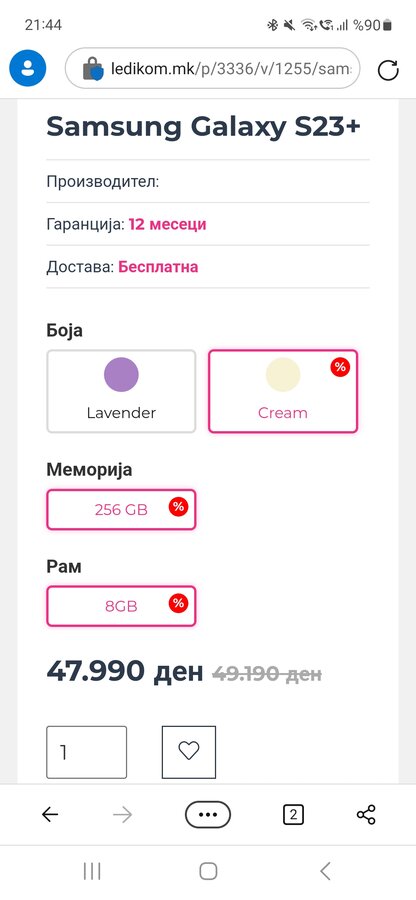Tap the browser forward arrow
The height and width of the screenshot is (900, 416).
123,814
